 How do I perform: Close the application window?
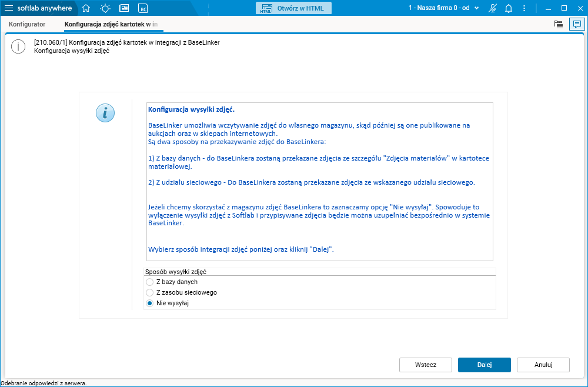click(x=580, y=8)
